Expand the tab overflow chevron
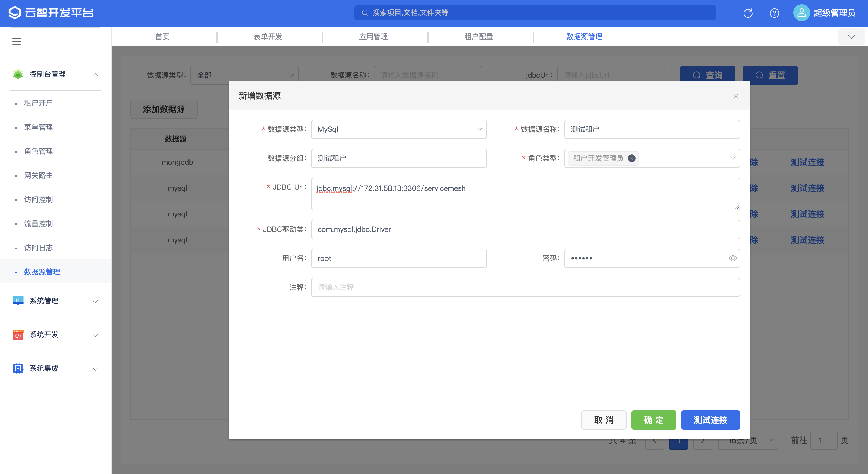Viewport: 868px width, 474px height. (851, 37)
